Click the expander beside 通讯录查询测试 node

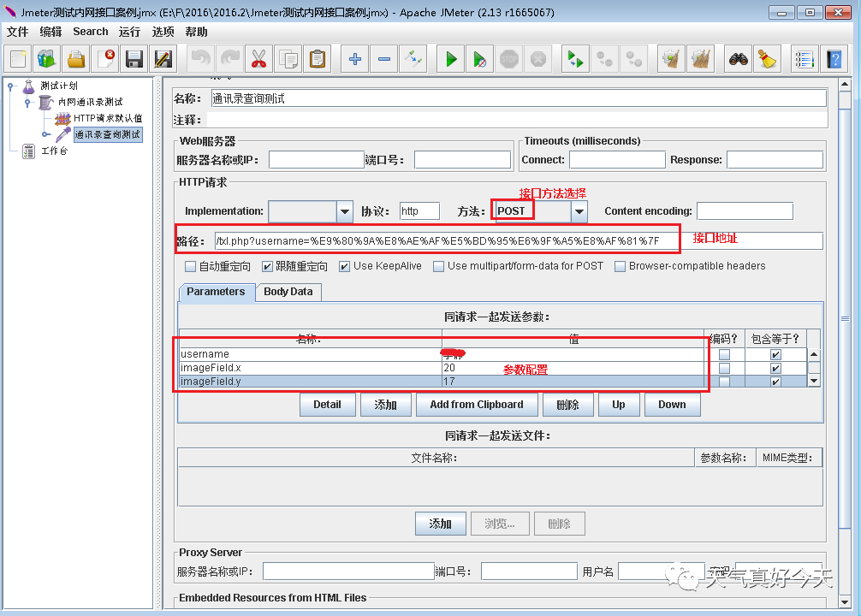tap(45, 134)
